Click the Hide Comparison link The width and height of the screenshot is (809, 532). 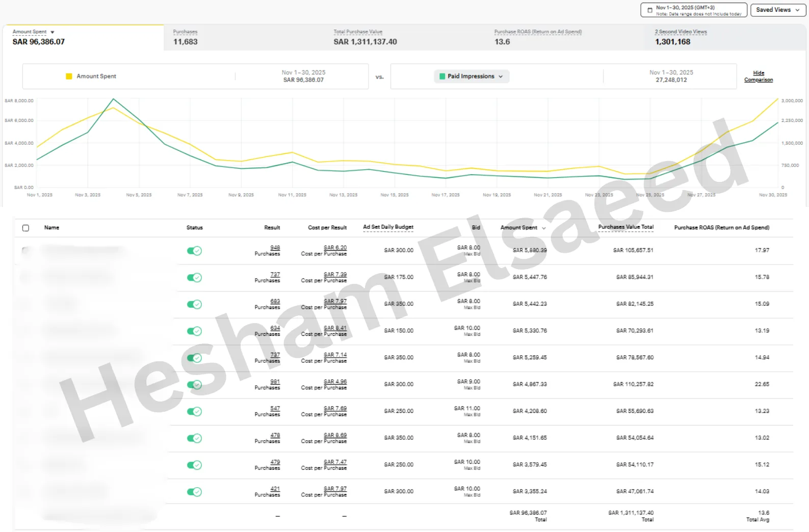pyautogui.click(x=759, y=76)
